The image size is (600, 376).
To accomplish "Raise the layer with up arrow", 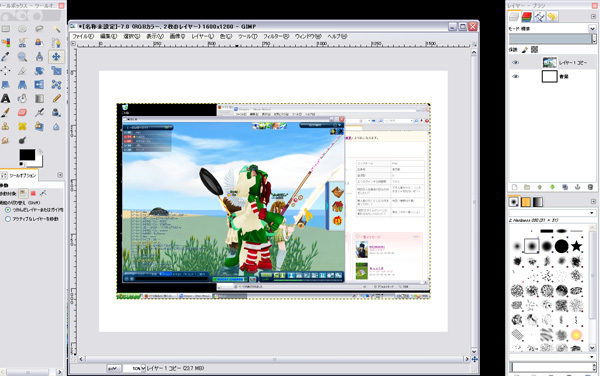I will point(540,187).
